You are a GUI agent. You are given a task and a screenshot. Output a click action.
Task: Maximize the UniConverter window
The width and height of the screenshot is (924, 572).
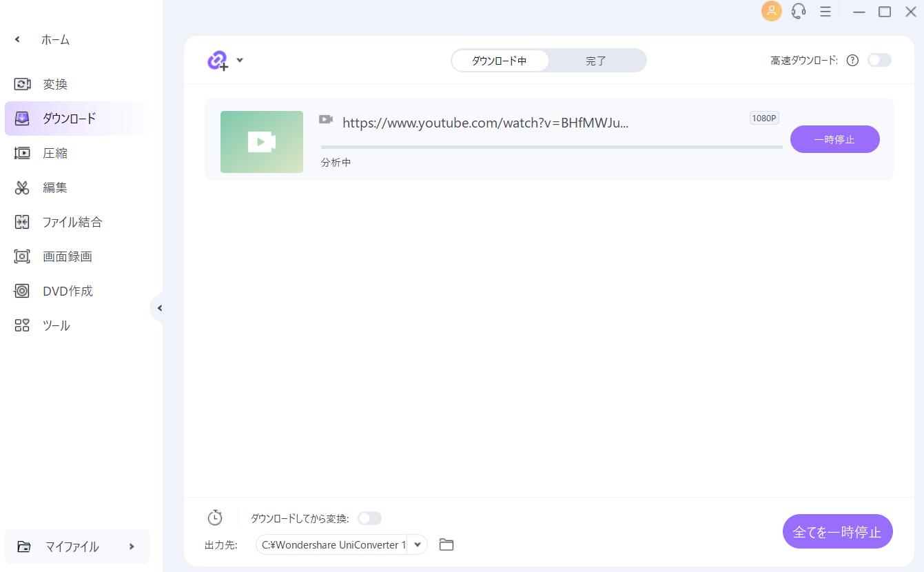click(x=885, y=12)
